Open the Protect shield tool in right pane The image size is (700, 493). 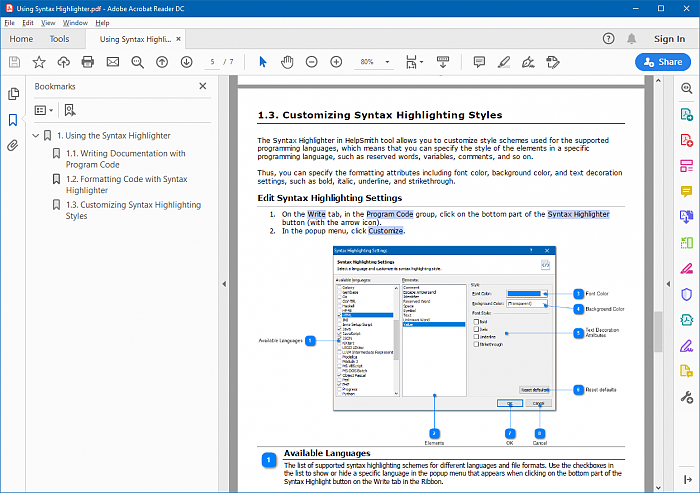tap(687, 295)
